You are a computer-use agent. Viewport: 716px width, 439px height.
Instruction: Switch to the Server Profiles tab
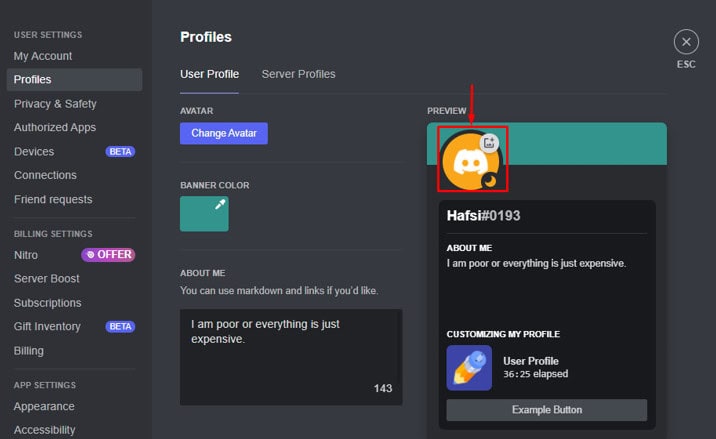coord(298,74)
